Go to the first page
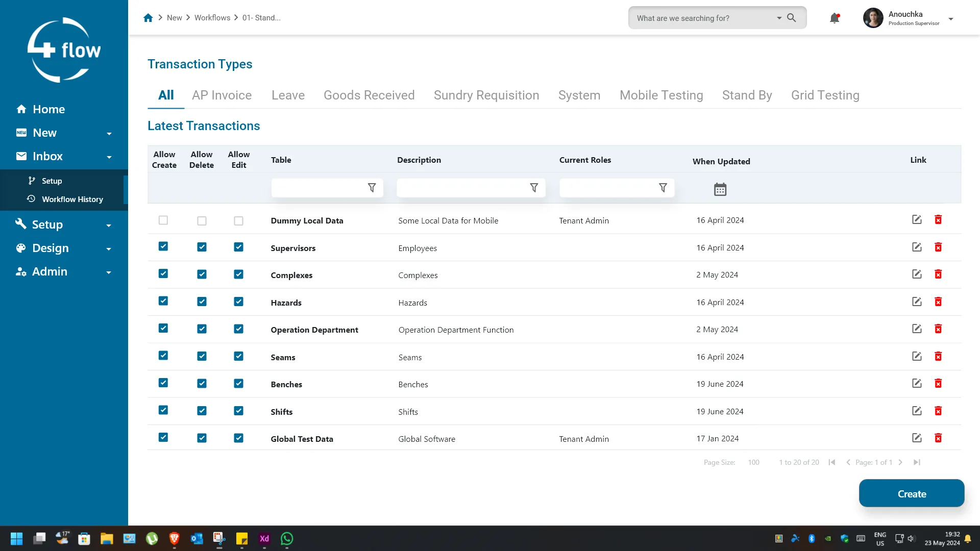 [x=832, y=462]
